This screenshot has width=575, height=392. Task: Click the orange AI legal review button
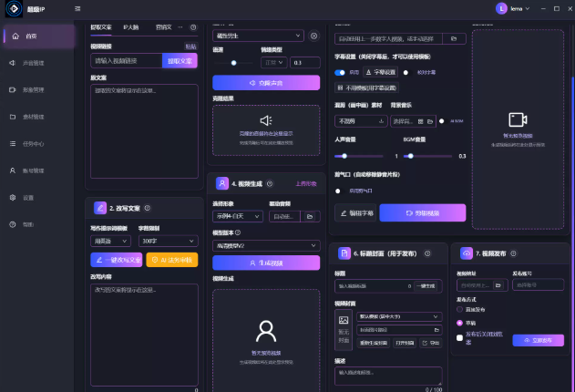[172, 260]
